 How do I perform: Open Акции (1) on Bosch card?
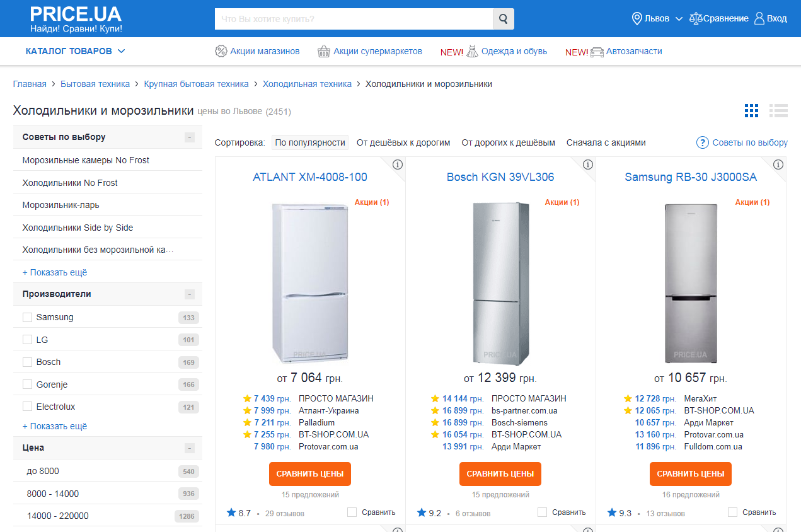point(562,202)
